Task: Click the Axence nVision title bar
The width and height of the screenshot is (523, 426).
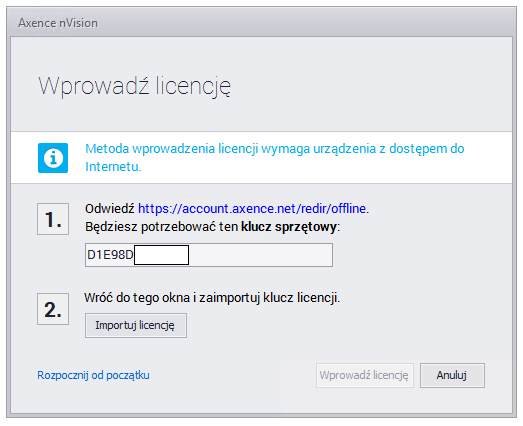Action: coord(262,23)
